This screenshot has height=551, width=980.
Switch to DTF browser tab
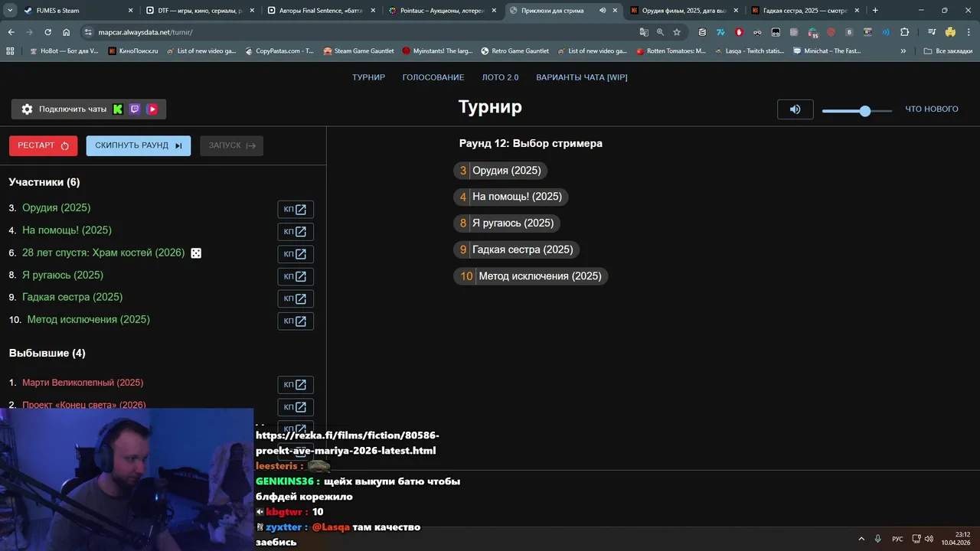point(200,11)
